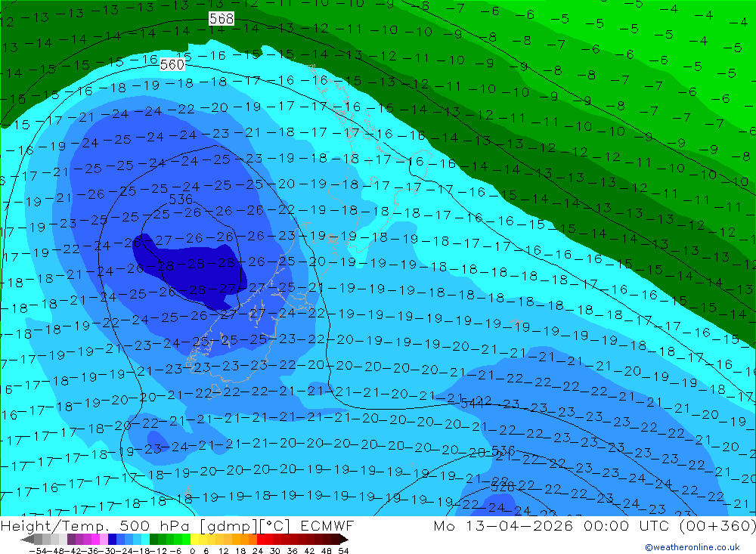Image resolution: width=756 pixels, height=554 pixels.
Task: Click the dark right arrow of the color scale
Action: click(344, 540)
